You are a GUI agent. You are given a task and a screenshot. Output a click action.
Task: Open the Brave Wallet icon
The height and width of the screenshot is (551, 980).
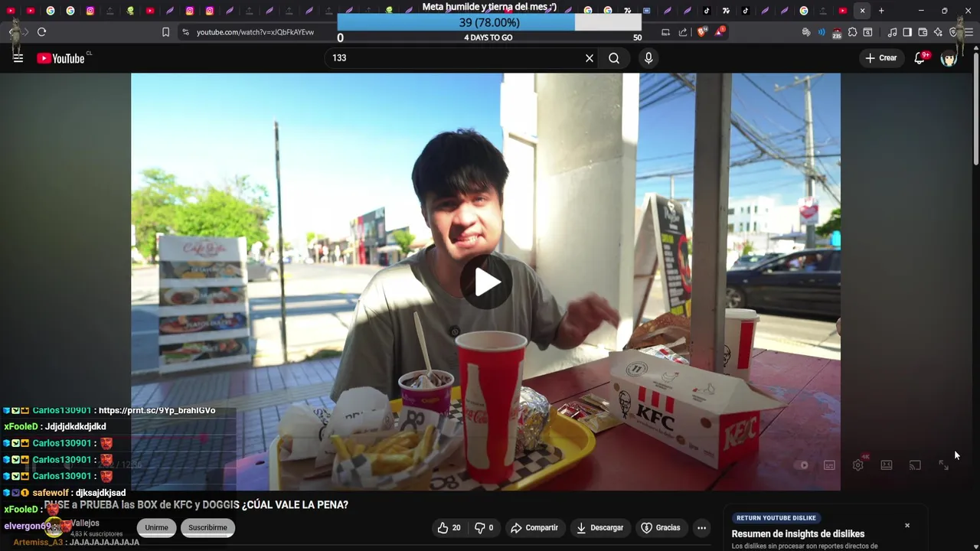923,32
